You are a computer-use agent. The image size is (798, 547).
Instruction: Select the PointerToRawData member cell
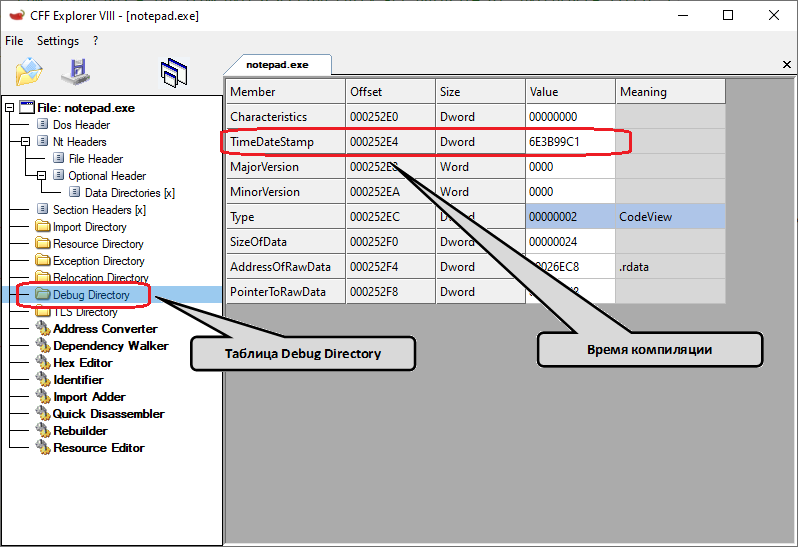coord(286,291)
